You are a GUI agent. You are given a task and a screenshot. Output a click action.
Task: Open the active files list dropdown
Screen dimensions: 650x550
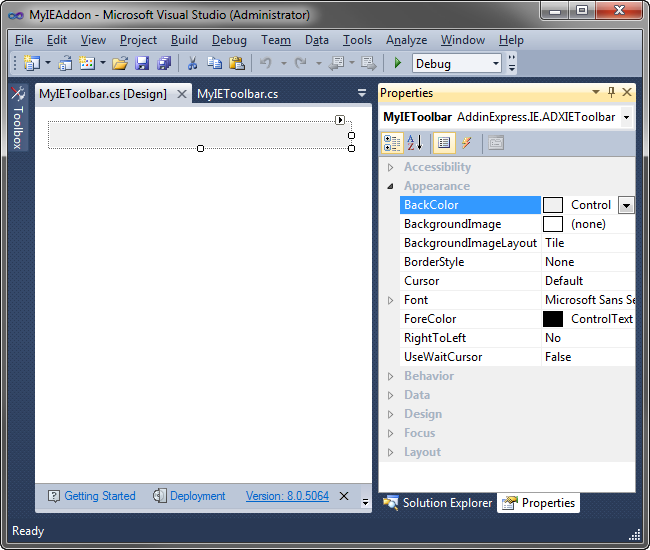pos(362,93)
